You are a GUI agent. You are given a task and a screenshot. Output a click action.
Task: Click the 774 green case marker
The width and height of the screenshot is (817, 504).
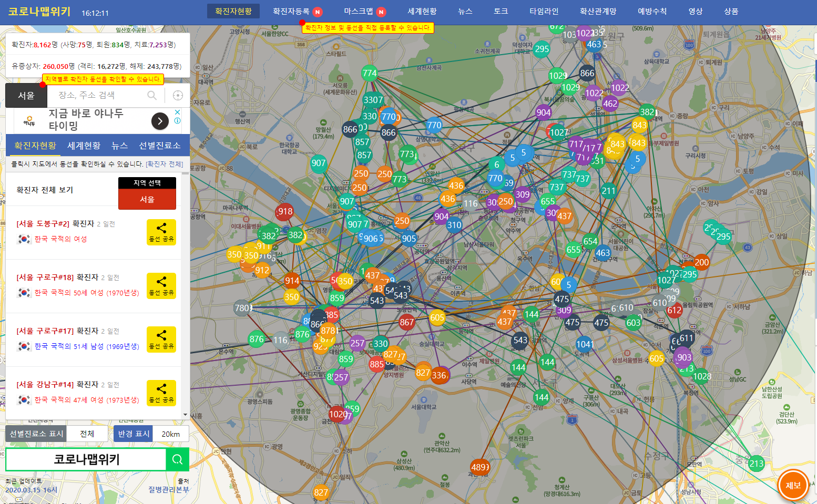pyautogui.click(x=370, y=73)
